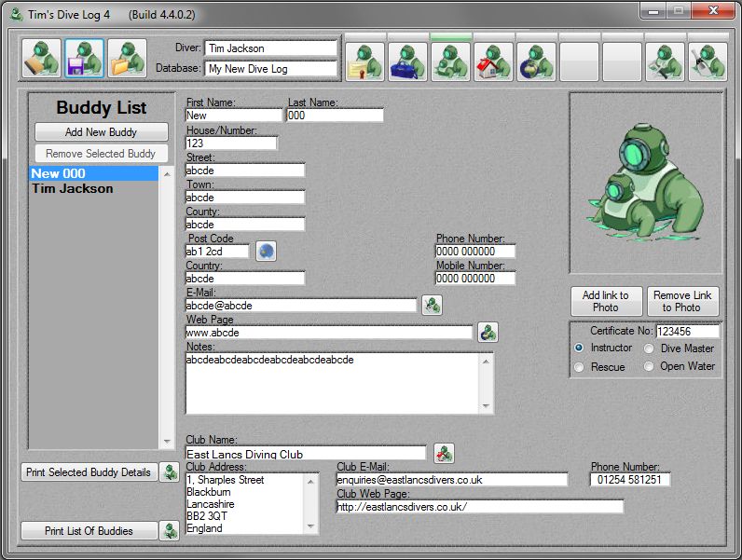This screenshot has height=560, width=742.
Task: Click the club icon beside Club Name field
Action: pyautogui.click(x=445, y=453)
